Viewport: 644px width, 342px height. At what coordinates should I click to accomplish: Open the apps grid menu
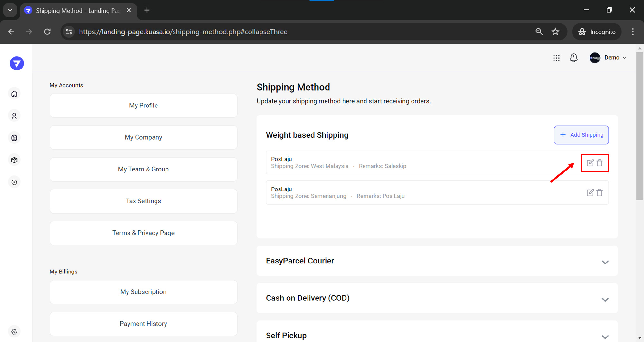[x=556, y=58]
